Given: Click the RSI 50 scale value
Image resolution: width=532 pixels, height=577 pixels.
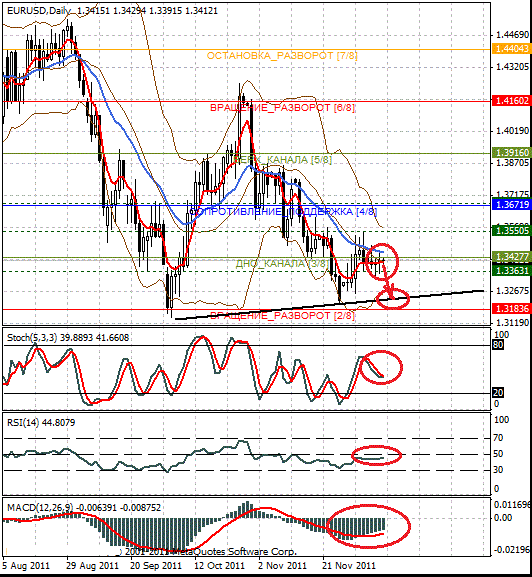Looking at the screenshot, I should 498,454.
